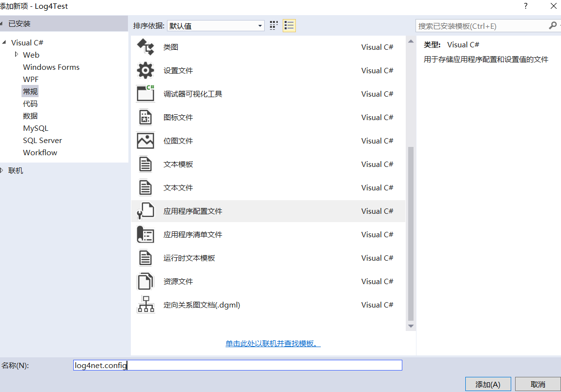
Task: Choose the 调试器可视化工具 template
Action: [193, 94]
